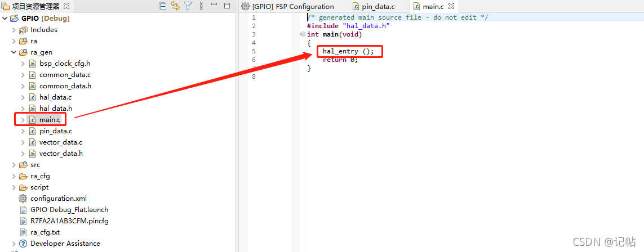This screenshot has width=644, height=252.
Task: Click configuration.xml gear icon
Action: (23, 199)
